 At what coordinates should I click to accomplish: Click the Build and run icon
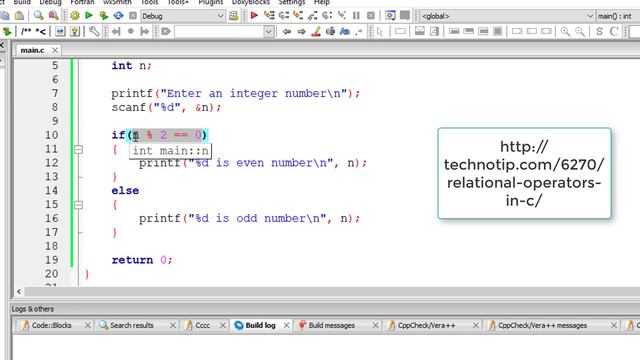(104, 16)
